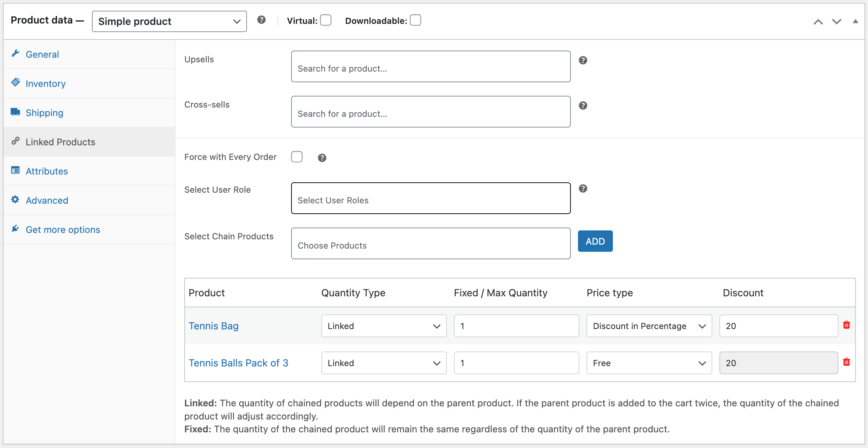Enable the Virtual checkbox
The height and width of the screenshot is (448, 868).
coord(326,20)
